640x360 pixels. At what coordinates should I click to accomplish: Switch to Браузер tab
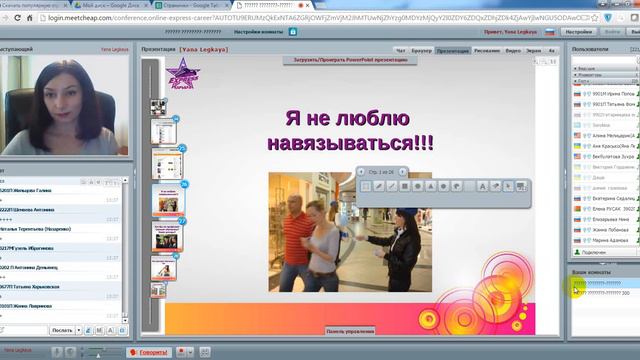coord(421,51)
